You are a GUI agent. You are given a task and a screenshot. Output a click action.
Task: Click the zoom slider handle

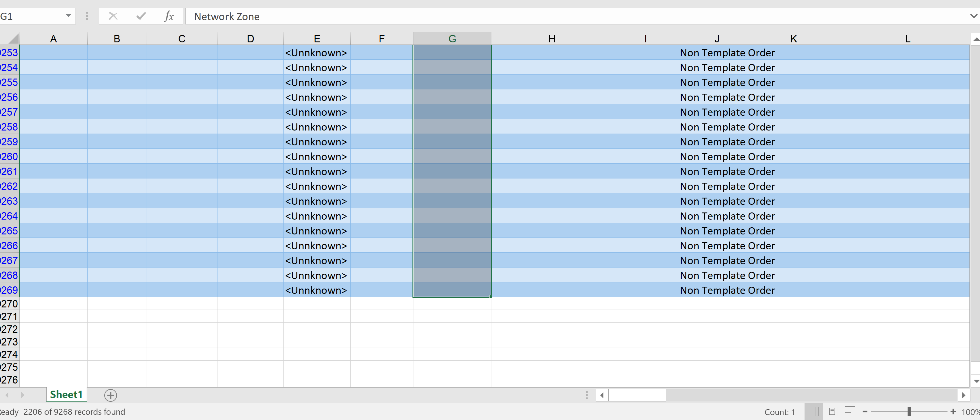tap(909, 412)
